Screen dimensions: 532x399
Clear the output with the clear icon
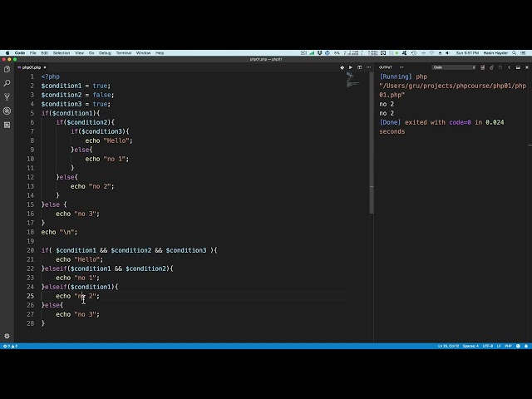pos(482,67)
